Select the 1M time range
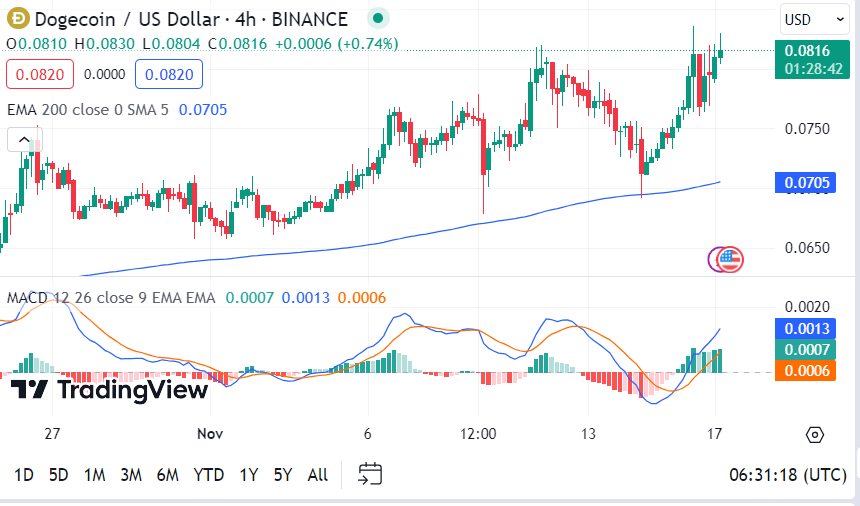 [94, 474]
